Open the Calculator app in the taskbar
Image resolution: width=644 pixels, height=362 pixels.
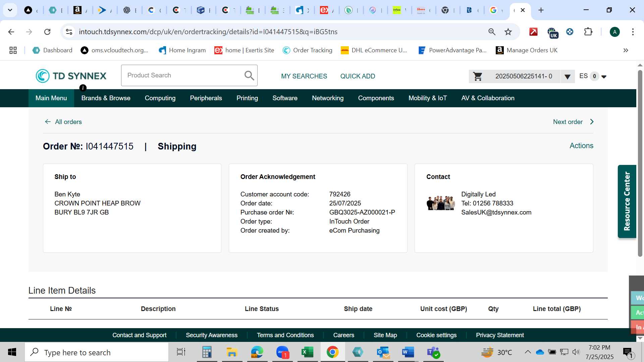click(207, 352)
